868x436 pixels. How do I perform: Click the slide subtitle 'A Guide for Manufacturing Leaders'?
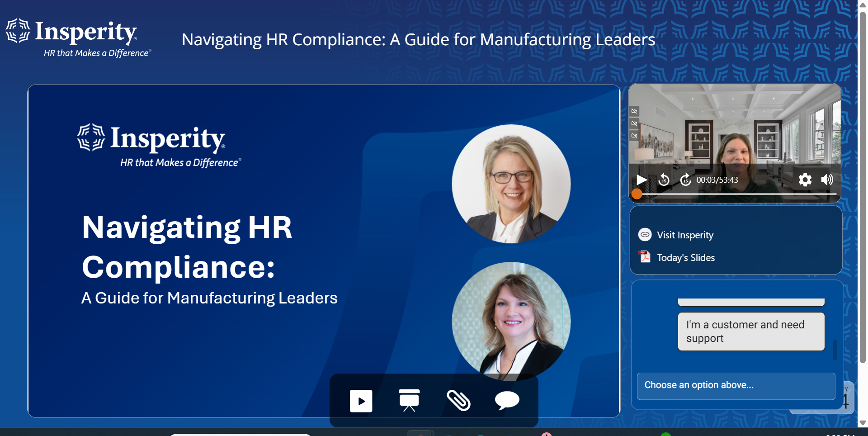(209, 298)
